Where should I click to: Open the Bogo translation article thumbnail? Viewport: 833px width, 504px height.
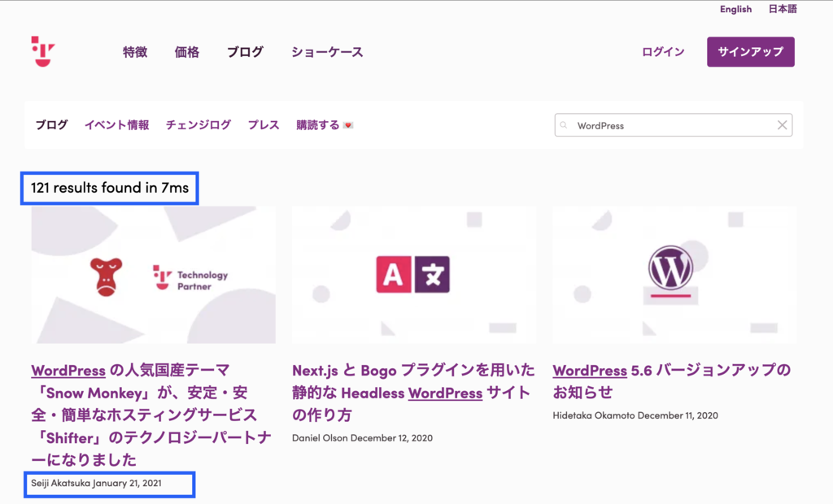pyautogui.click(x=414, y=275)
